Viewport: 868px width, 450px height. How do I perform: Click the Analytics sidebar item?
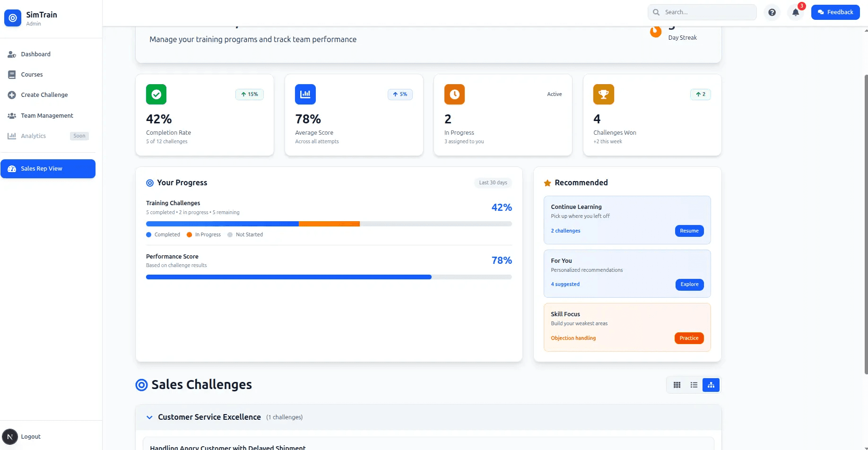pos(34,136)
